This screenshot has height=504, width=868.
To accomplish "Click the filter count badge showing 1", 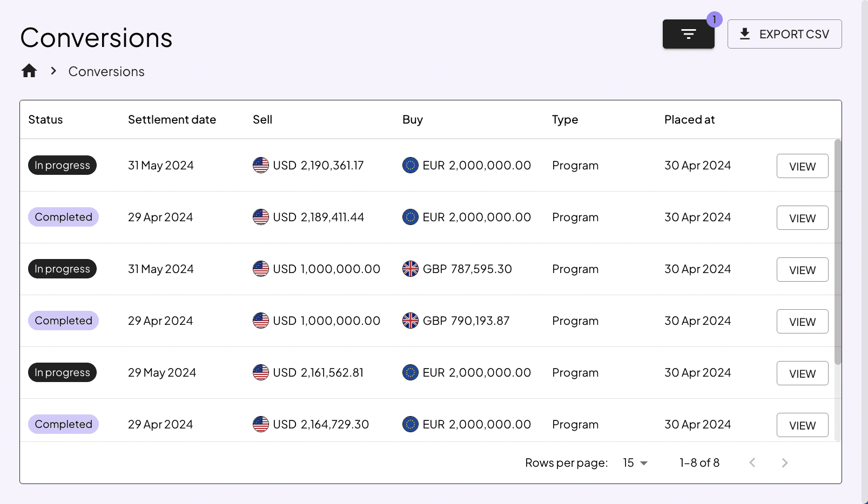I will coord(714,19).
